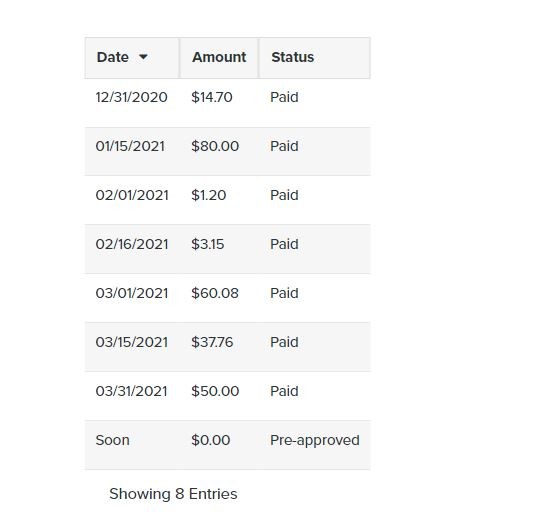Image resolution: width=555 pixels, height=512 pixels.
Task: Click the $80.00 amount
Action: tap(215, 146)
